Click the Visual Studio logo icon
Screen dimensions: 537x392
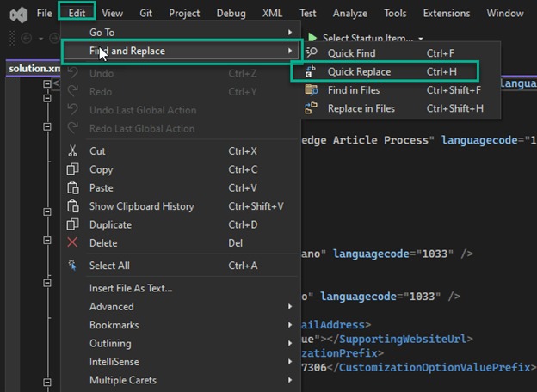tap(15, 14)
